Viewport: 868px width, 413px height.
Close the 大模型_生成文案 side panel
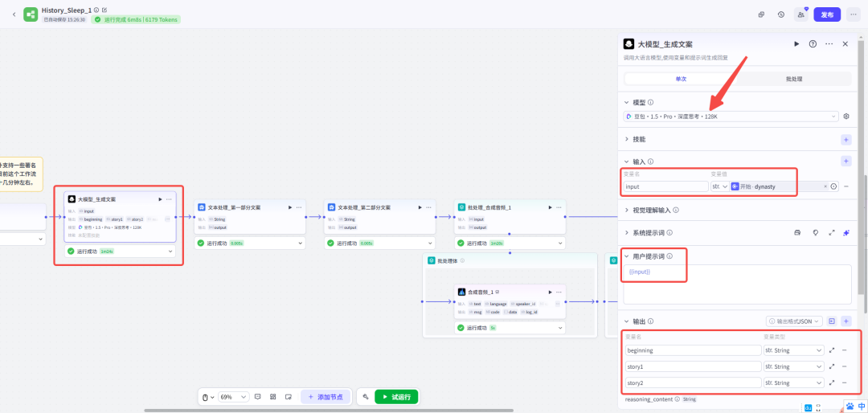[x=845, y=43]
